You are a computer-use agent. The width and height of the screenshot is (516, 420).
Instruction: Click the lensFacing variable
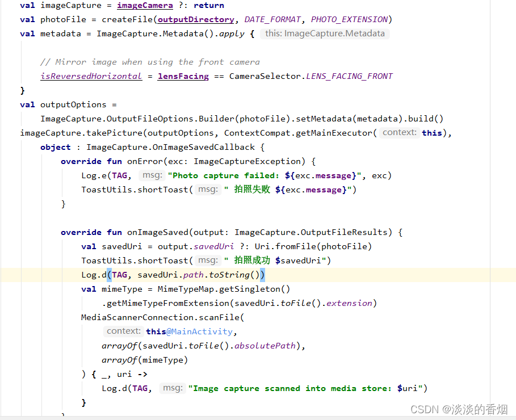tap(183, 77)
